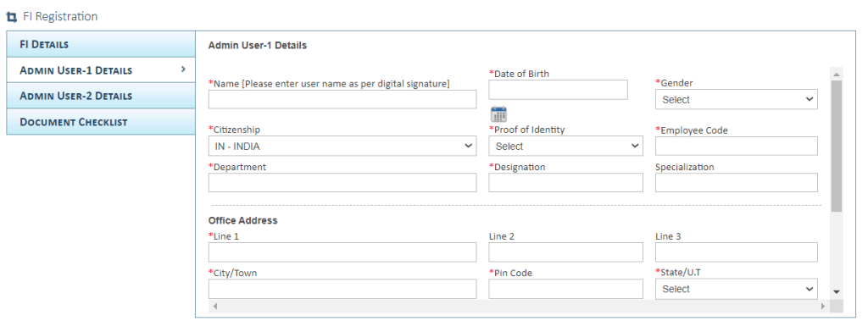Click the vertical scrollbar thumb
This screenshot has width=868, height=332.
click(837, 147)
